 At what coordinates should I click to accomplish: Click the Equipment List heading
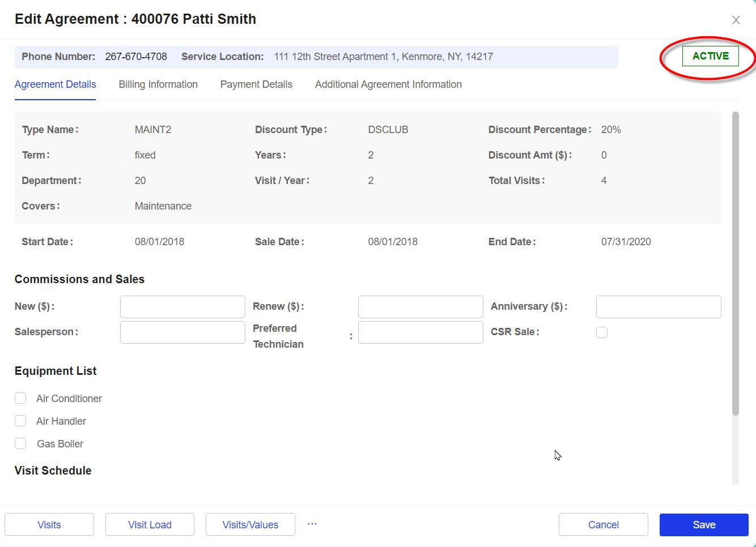pyautogui.click(x=56, y=371)
